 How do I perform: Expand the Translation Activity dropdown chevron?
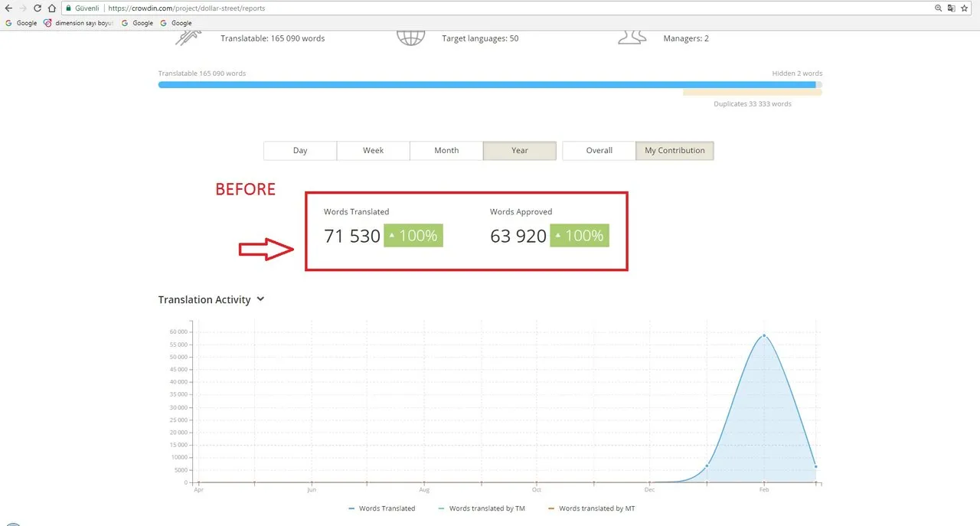tap(260, 299)
